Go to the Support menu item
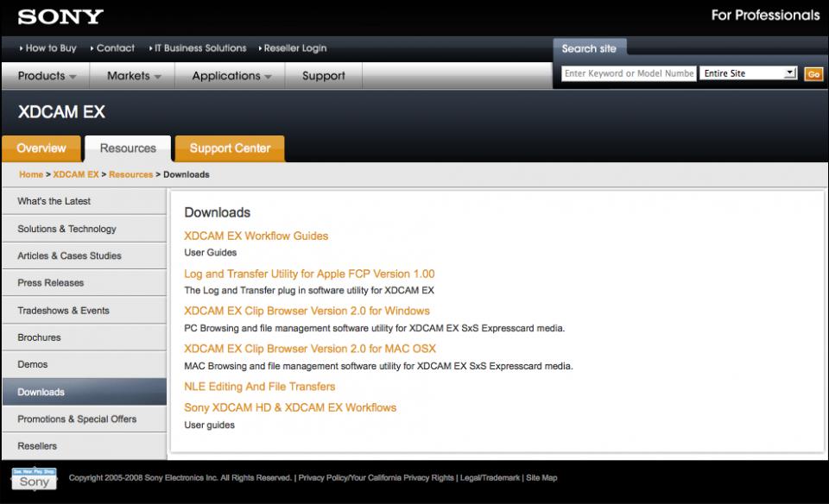 pyautogui.click(x=324, y=76)
